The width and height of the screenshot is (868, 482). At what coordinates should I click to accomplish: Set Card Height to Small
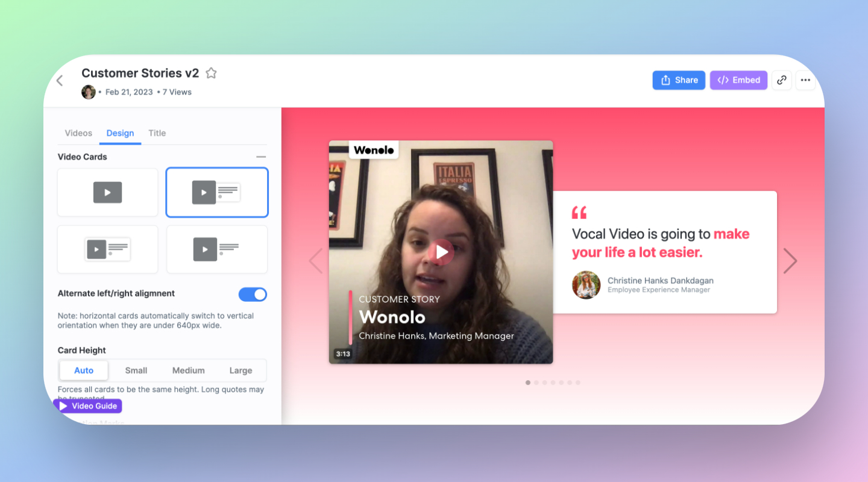click(x=136, y=371)
